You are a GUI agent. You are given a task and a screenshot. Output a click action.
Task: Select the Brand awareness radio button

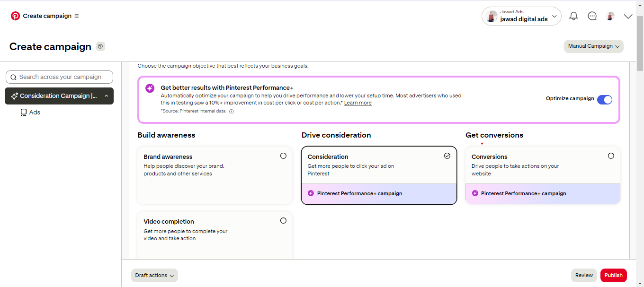tap(283, 156)
